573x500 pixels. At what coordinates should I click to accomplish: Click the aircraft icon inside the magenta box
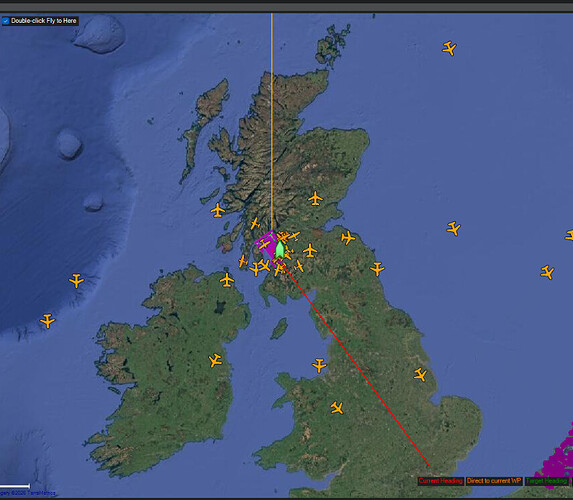(264, 244)
